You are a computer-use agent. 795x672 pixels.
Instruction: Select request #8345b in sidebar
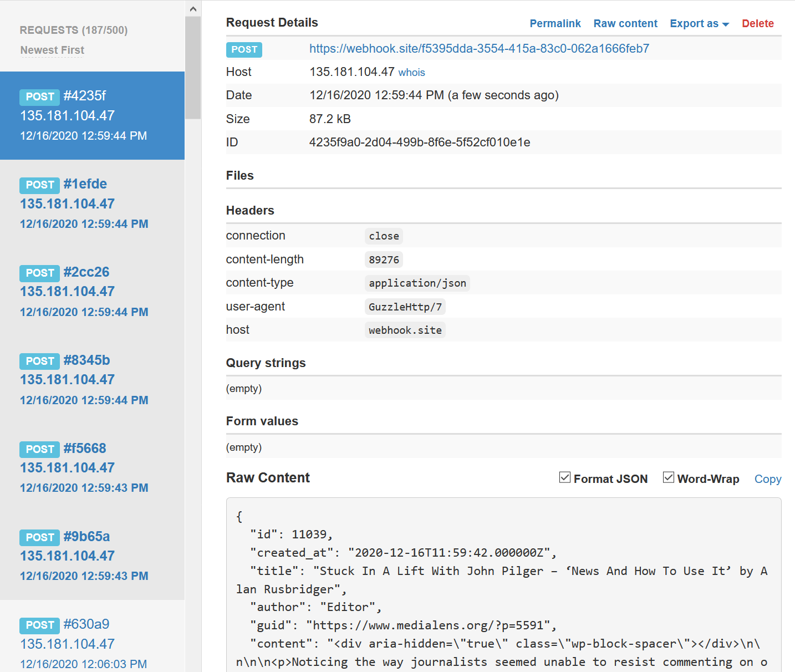tap(92, 380)
